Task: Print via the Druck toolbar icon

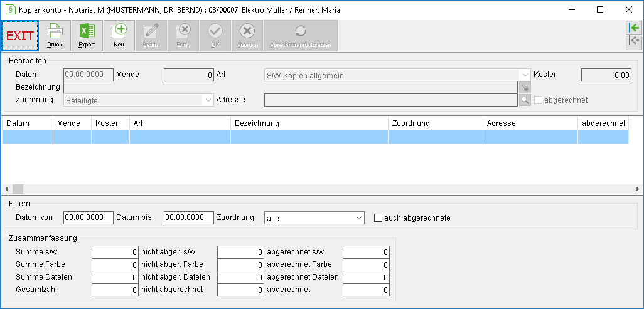Action: click(55, 36)
